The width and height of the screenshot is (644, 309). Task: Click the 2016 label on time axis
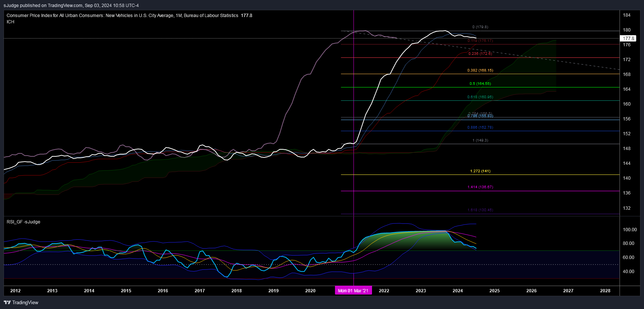[x=163, y=291]
